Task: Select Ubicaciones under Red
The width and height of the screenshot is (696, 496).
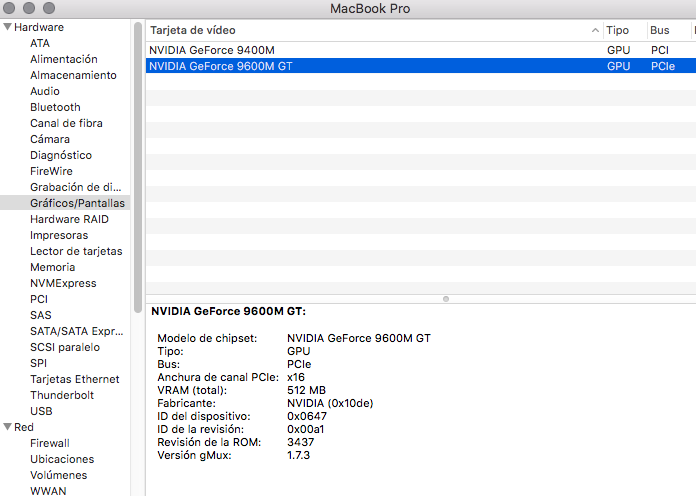Action: point(62,459)
